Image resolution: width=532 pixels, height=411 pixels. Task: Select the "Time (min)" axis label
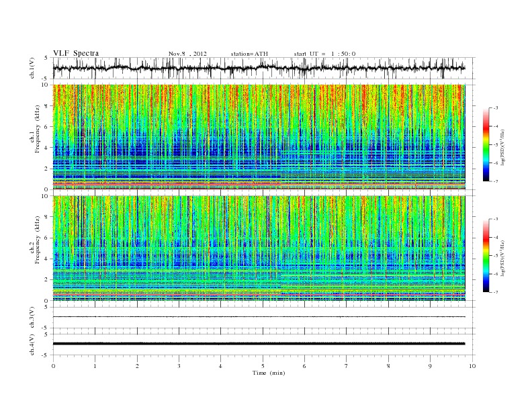269,373
